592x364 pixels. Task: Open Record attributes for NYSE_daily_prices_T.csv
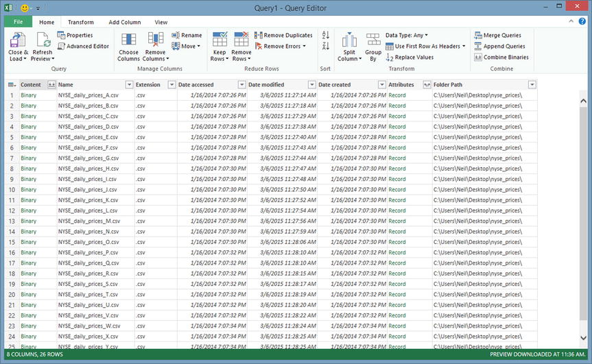(x=396, y=295)
